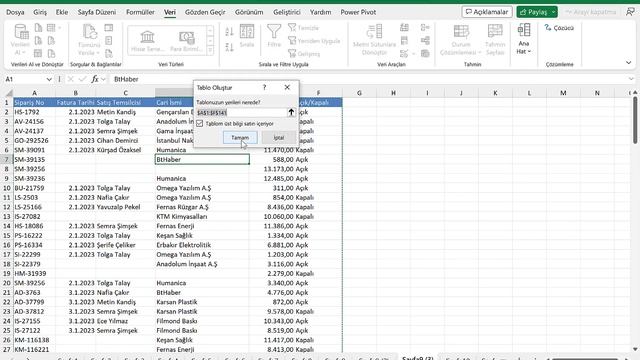Select the Hisse Senetleri data type
640x360 pixels.
coord(147,41)
